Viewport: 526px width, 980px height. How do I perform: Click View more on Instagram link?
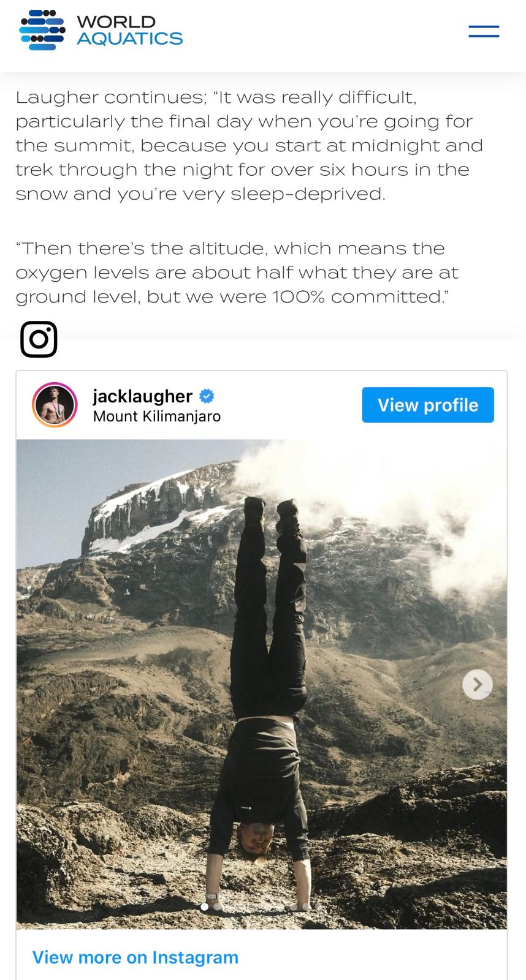point(135,957)
